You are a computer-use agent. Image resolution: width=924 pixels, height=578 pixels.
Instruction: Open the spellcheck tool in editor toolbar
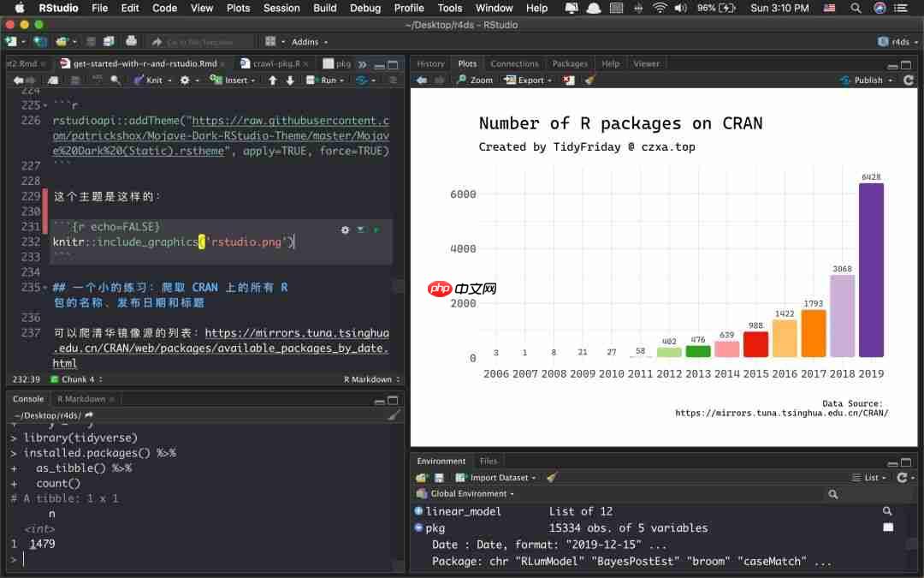click(x=97, y=80)
